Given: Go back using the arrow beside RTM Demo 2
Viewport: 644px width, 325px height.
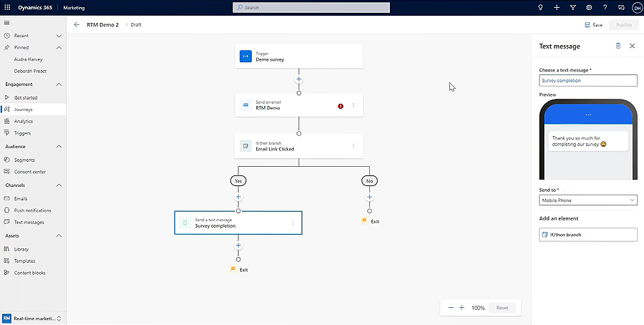Looking at the screenshot, I should point(77,24).
